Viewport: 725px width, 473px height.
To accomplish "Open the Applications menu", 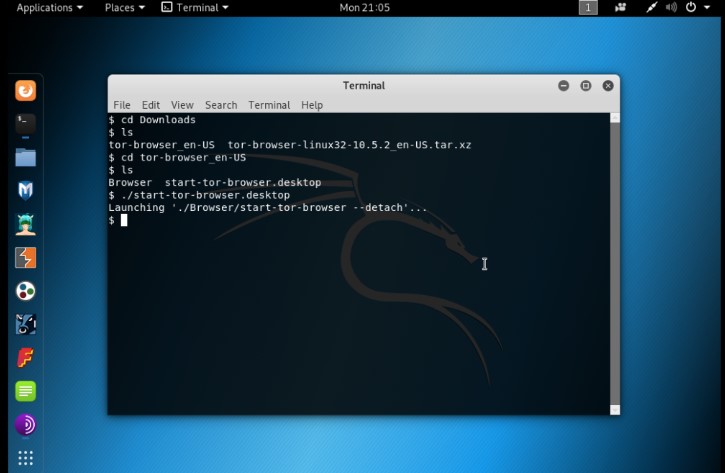I will coord(49,7).
